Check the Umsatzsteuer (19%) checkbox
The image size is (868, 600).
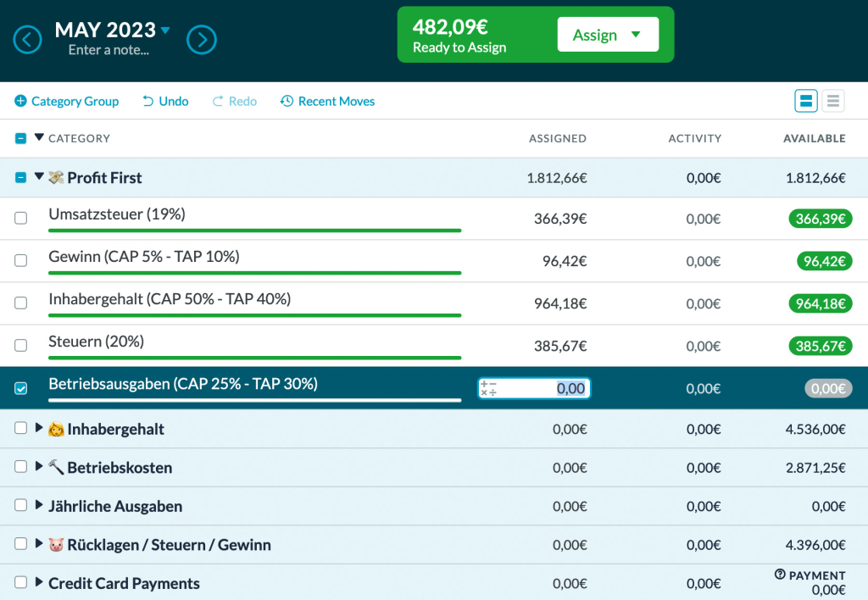21,219
